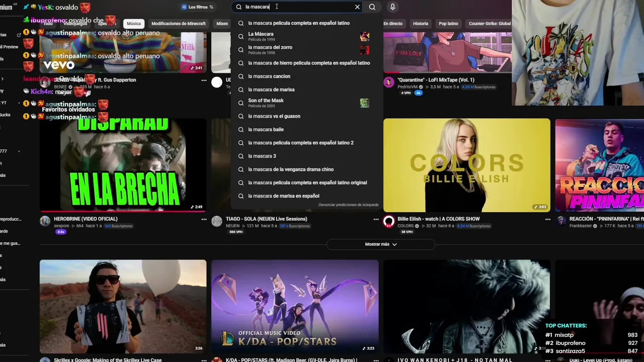Open the '"Quarantine" - LoFi MixTape (Vol. 1)' title
This screenshot has width=644, height=362.
(x=436, y=80)
